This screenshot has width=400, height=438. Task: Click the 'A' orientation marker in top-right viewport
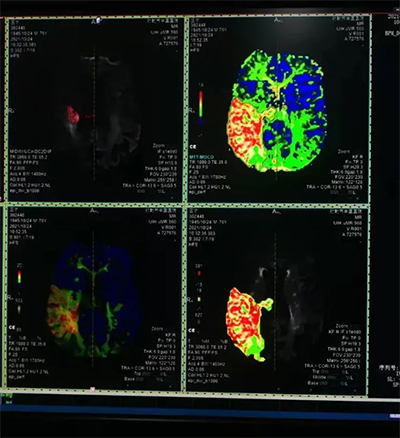(x=277, y=21)
